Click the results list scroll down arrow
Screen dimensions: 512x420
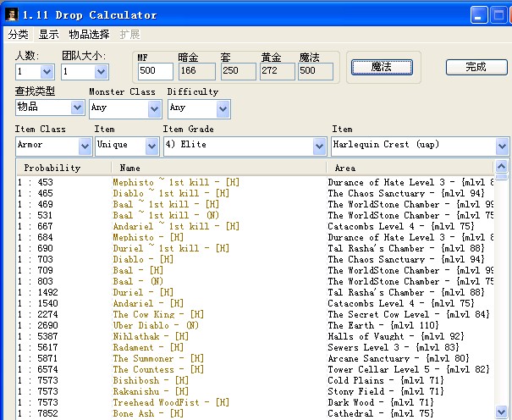pos(501,411)
